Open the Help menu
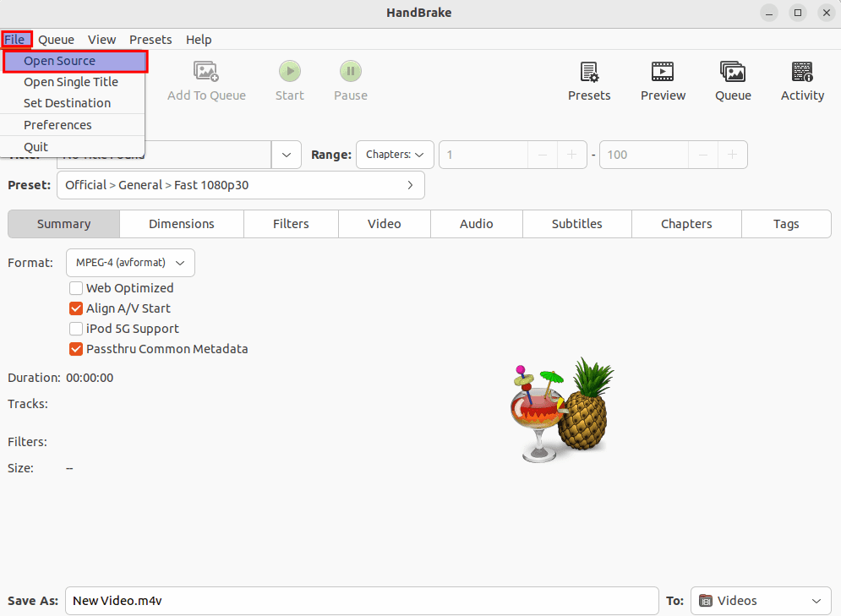Screen dimensions: 841x616 (199, 40)
